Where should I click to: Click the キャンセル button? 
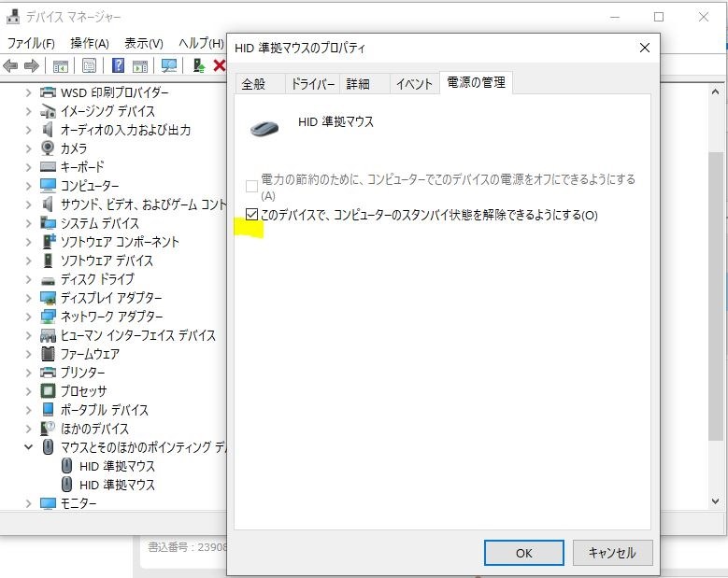tap(612, 553)
